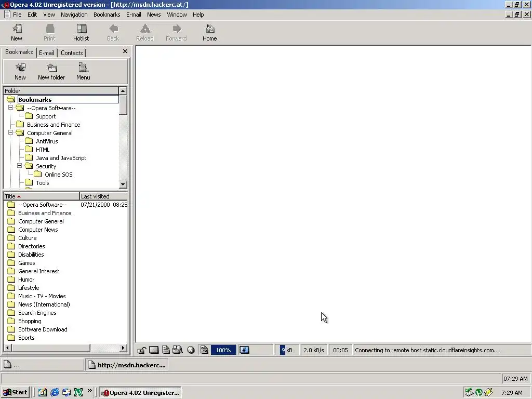Click the address field in status bar
The width and height of the screenshot is (532, 399).
point(256,350)
